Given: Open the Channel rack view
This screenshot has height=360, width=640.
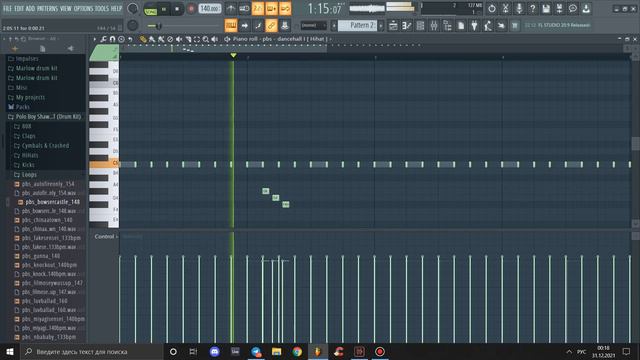Looking at the screenshot, I should click(x=420, y=26).
